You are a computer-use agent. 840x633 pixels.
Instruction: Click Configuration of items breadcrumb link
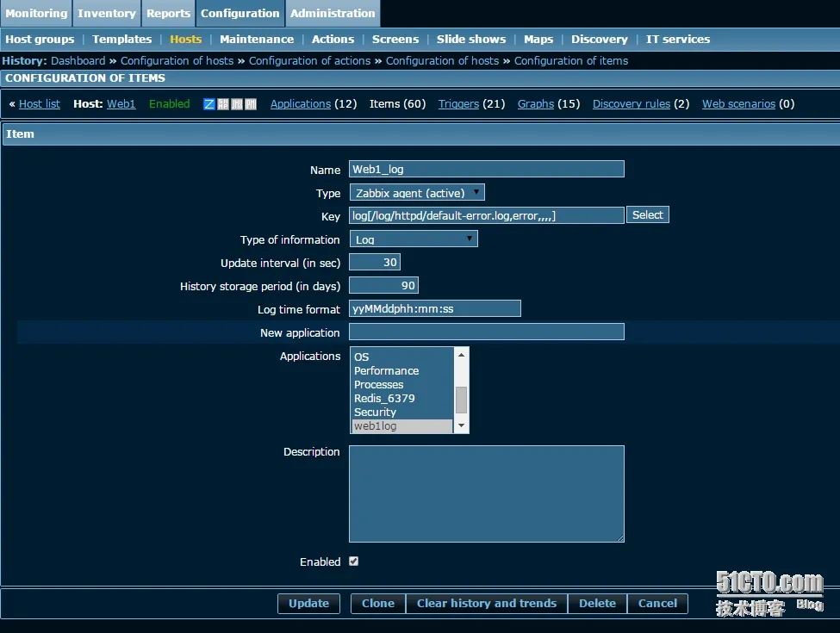[x=571, y=61]
